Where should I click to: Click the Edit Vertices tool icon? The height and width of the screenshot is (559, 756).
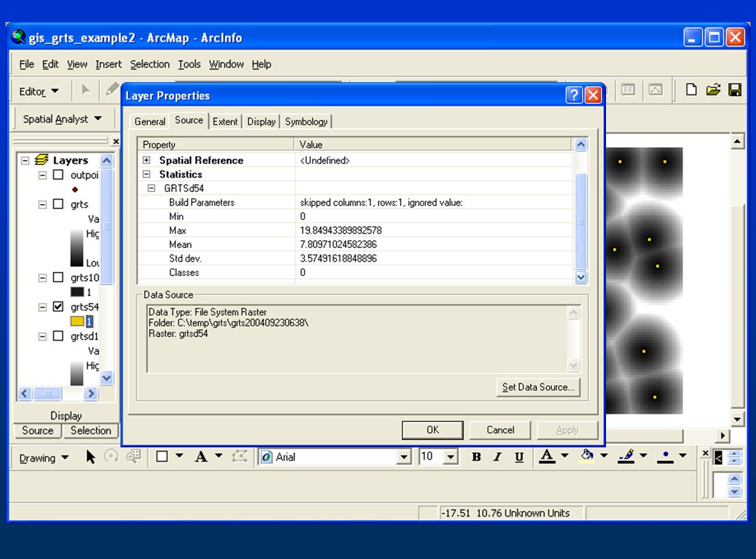(x=240, y=456)
